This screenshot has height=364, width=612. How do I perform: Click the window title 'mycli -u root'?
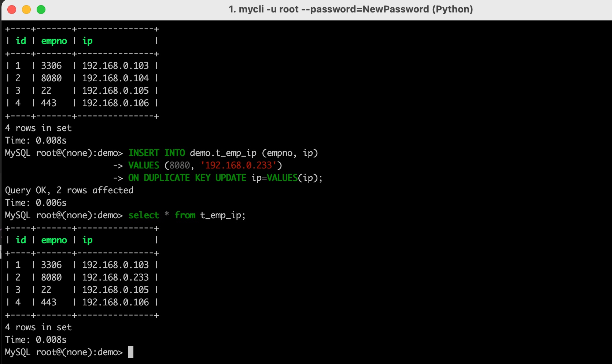point(350,9)
